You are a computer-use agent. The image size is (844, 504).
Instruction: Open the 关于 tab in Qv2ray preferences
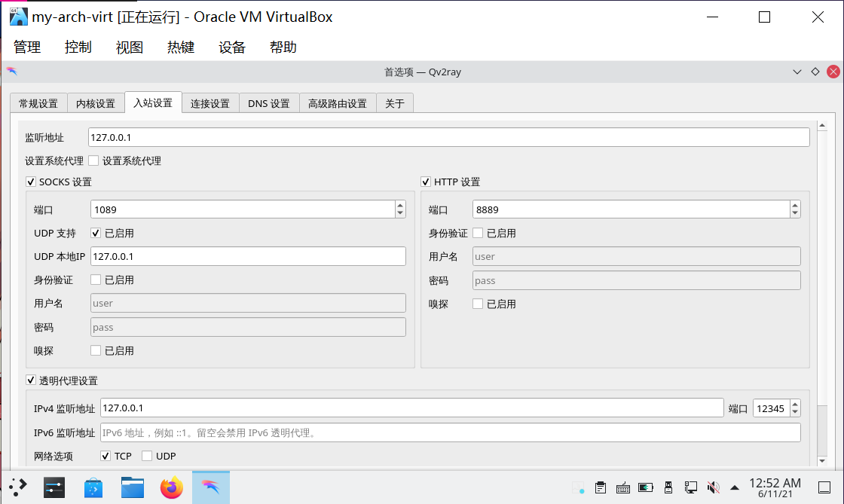pyautogui.click(x=395, y=102)
